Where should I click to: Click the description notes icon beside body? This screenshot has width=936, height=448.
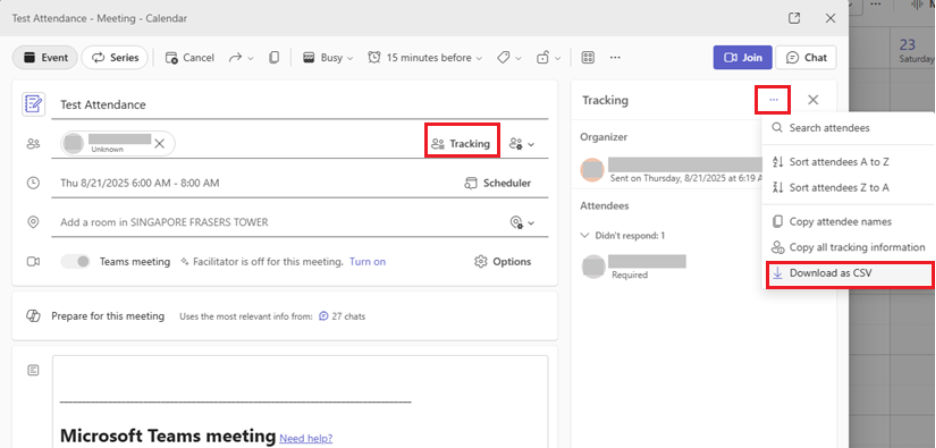pos(33,370)
